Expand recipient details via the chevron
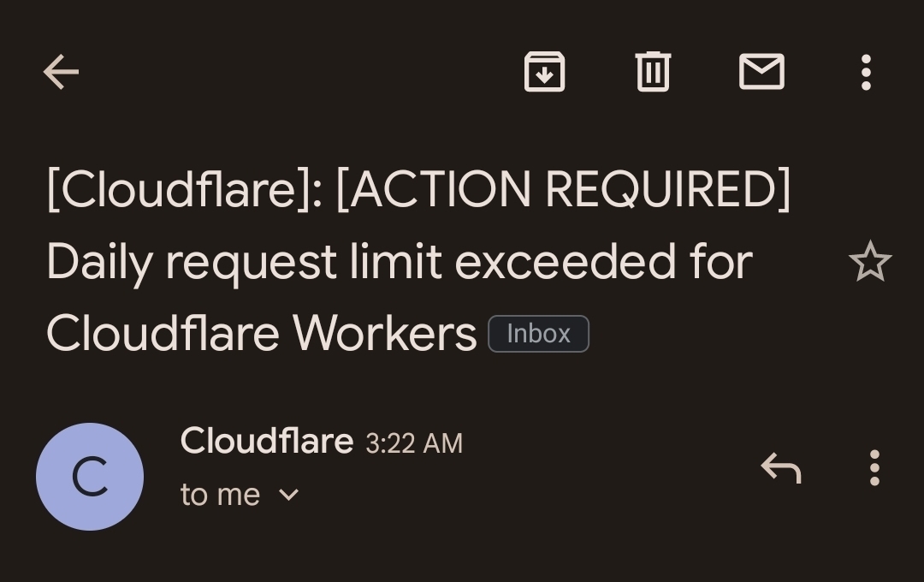This screenshot has height=582, width=924. (x=288, y=495)
